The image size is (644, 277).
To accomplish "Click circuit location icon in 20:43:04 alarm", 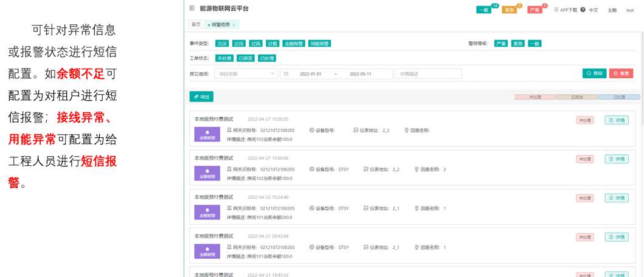I will click(x=417, y=247).
